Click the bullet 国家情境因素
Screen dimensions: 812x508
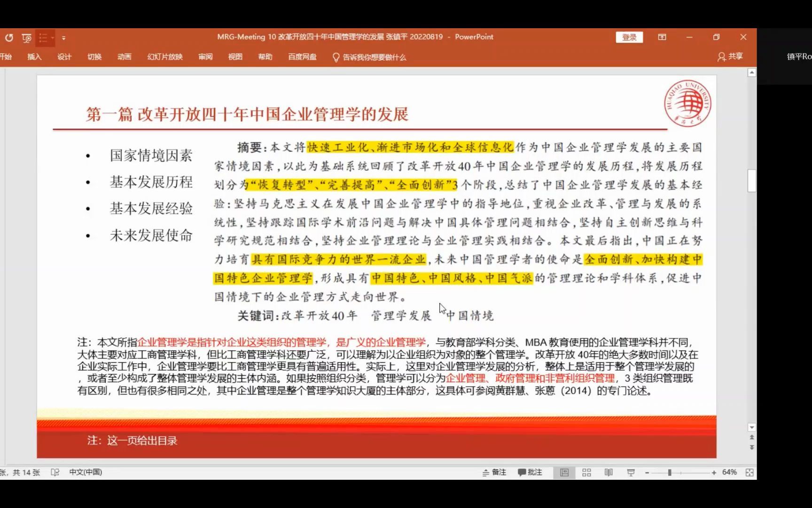click(151, 156)
